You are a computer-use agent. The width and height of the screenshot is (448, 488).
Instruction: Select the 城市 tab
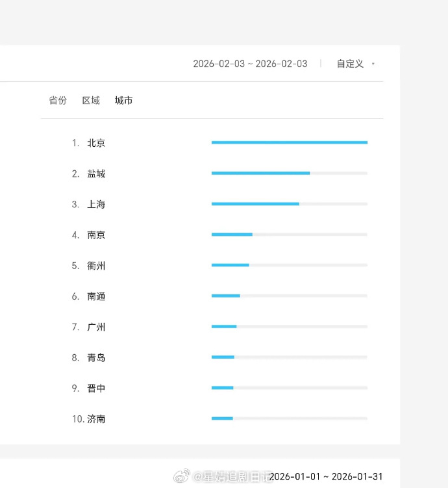pyautogui.click(x=123, y=101)
